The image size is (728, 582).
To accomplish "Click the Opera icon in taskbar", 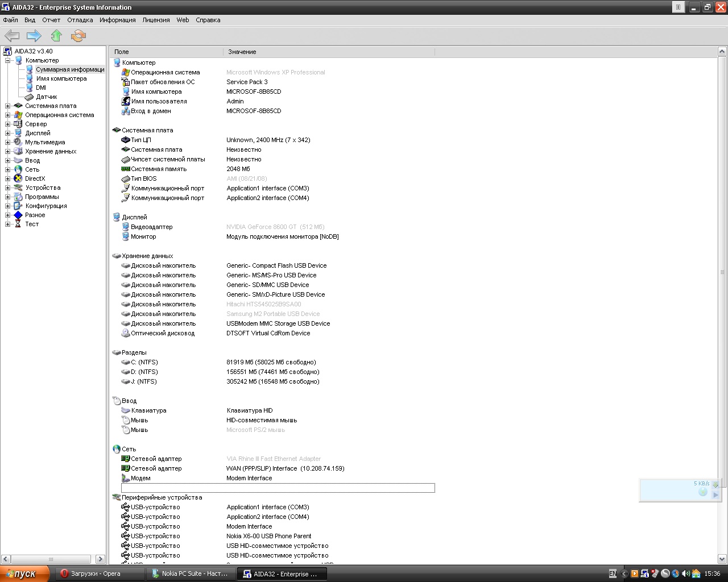I will (x=65, y=573).
